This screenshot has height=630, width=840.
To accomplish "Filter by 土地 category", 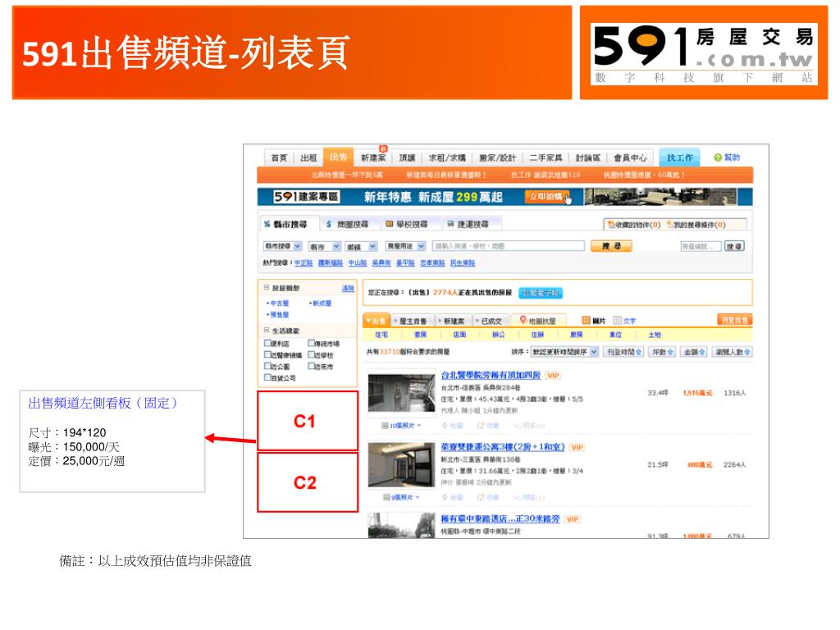I will coord(655,335).
